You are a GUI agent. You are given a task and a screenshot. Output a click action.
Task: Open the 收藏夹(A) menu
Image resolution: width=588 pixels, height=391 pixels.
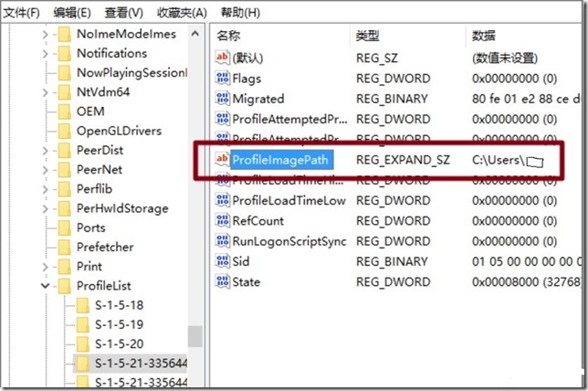tap(182, 12)
